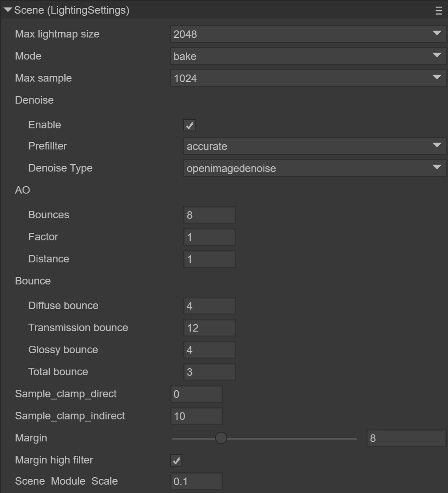Click the AO Factor input field
The height and width of the screenshot is (493, 448).
[x=209, y=237]
